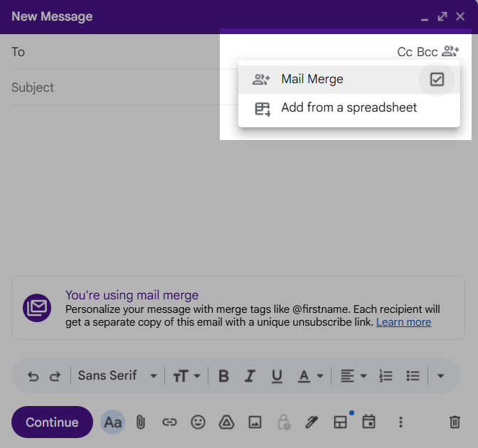This screenshot has height=448, width=478.
Task: Apply bulleted list formatting
Action: [x=413, y=375]
